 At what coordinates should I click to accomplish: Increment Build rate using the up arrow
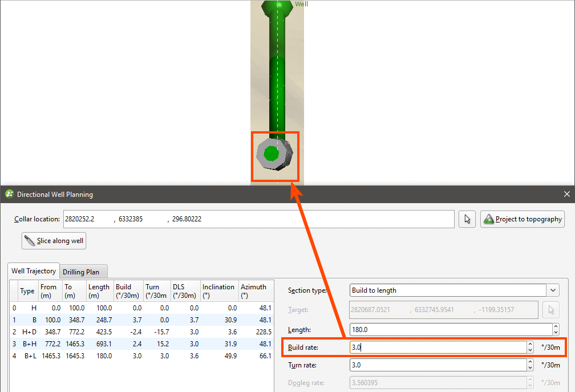pyautogui.click(x=531, y=344)
